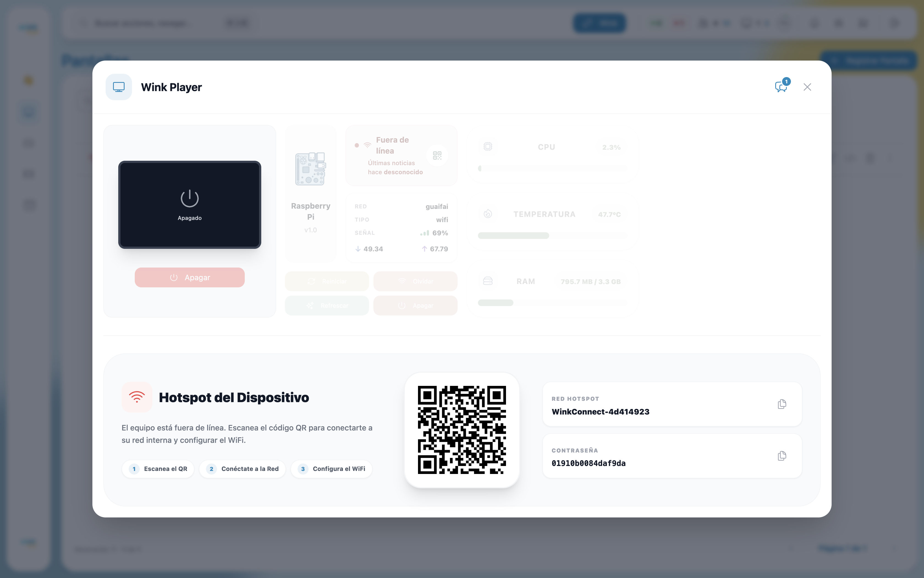Click the upload speed 67.79 value
Viewport: 924px width, 578px height.
439,249
